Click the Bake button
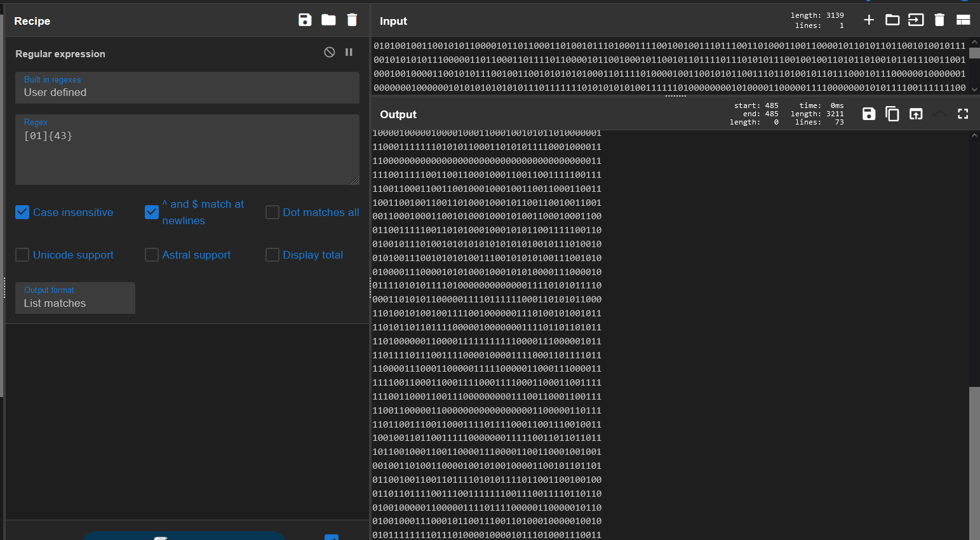Screen dimensions: 980x540 pyautogui.click(x=184, y=536)
